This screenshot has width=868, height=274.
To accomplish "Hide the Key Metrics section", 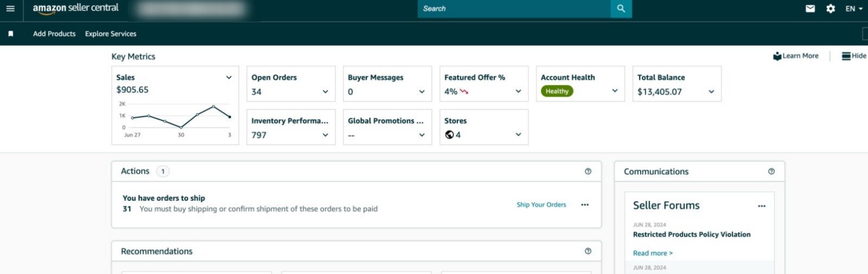I will coord(854,56).
